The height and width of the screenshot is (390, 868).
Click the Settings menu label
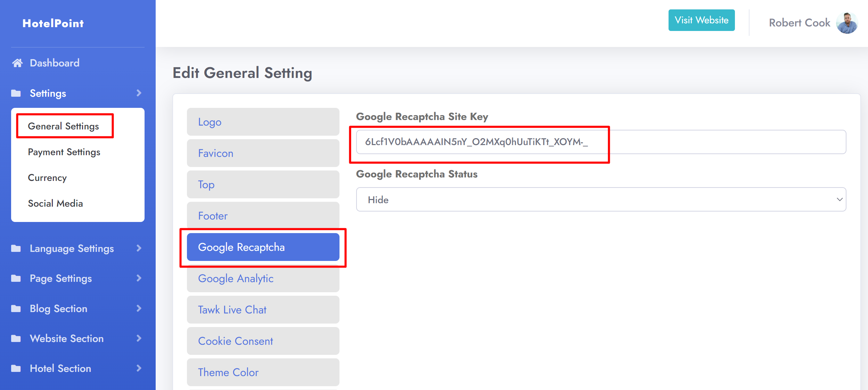48,93
